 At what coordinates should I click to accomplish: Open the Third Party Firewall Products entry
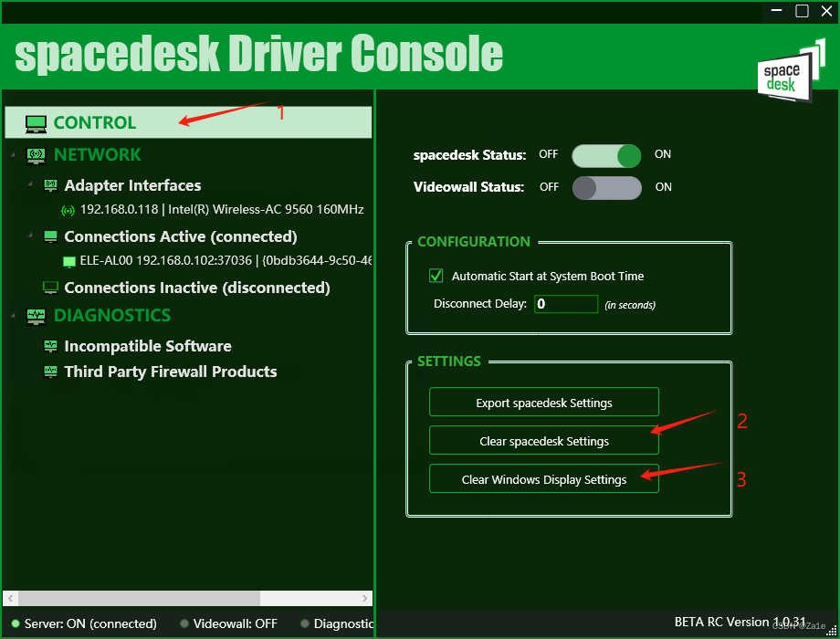point(171,372)
